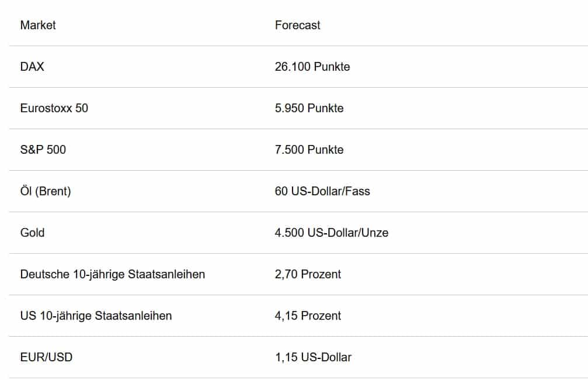Click the 7.500 Punkte forecast value
Screen dimensions: 588x380
pyautogui.click(x=309, y=150)
